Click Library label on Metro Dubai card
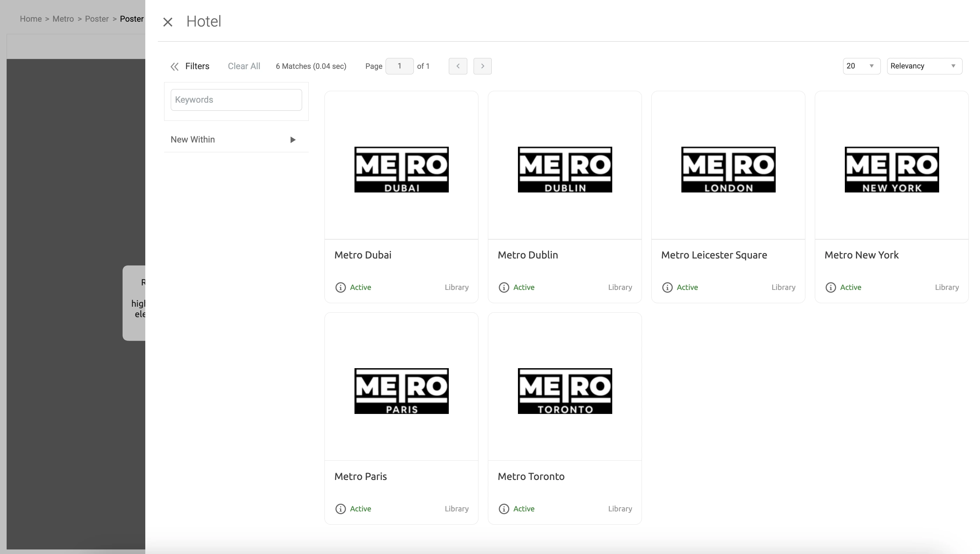Image resolution: width=980 pixels, height=554 pixels. (456, 287)
